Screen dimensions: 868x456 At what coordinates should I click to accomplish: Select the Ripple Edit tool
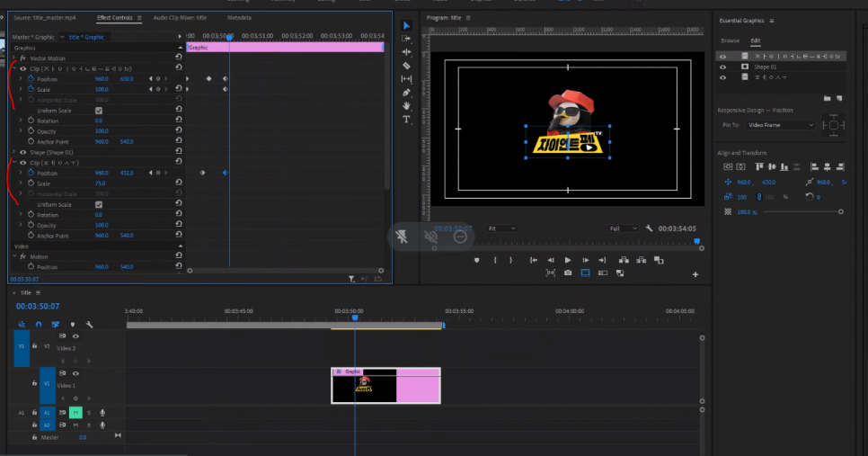[406, 52]
